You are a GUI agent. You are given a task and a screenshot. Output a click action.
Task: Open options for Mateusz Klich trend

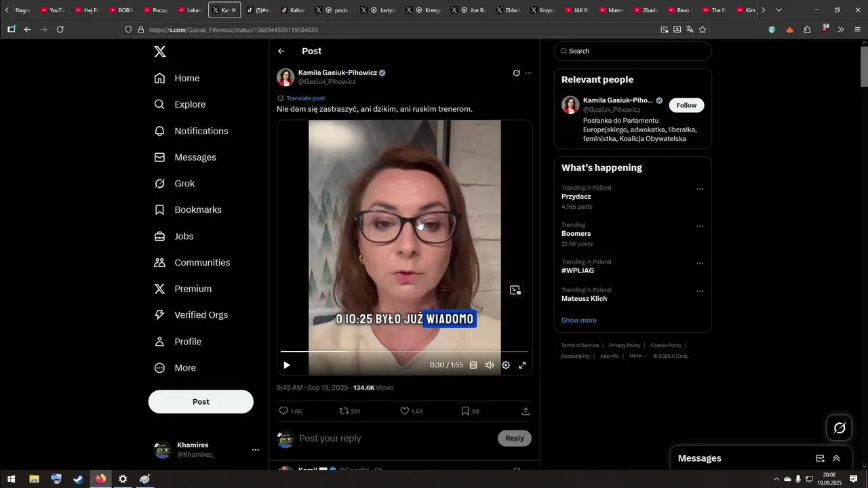[x=700, y=291]
